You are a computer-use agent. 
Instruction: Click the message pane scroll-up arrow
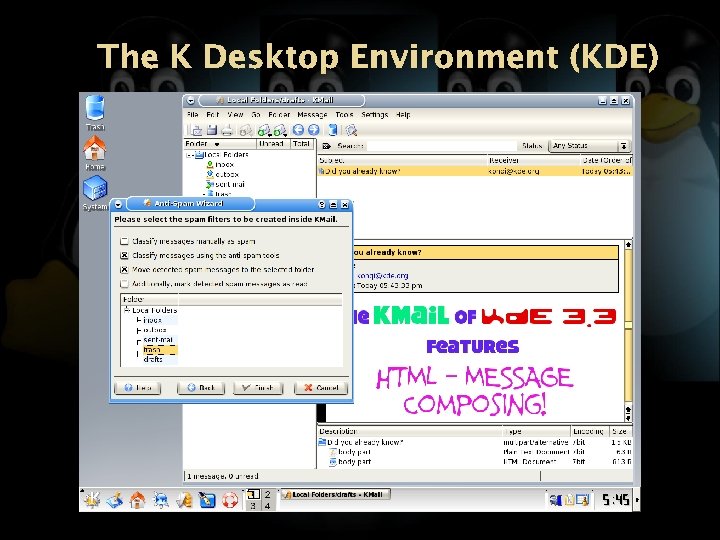point(628,245)
